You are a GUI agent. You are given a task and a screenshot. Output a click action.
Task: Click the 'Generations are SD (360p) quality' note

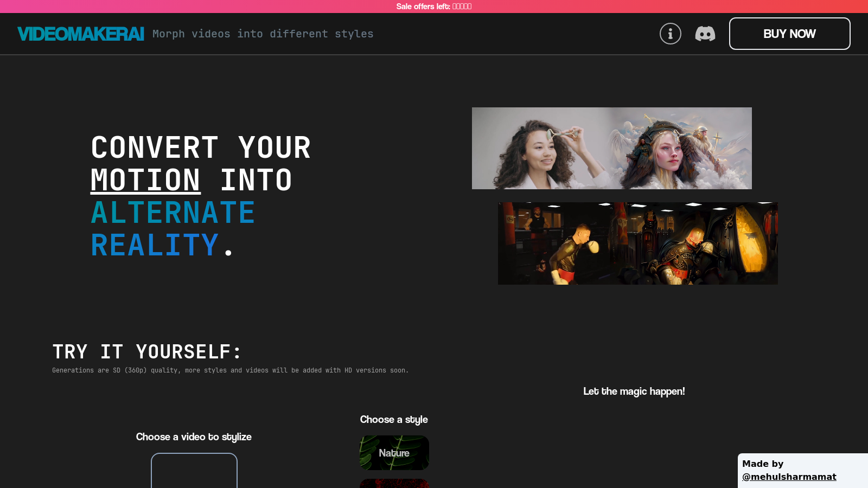coord(230,370)
